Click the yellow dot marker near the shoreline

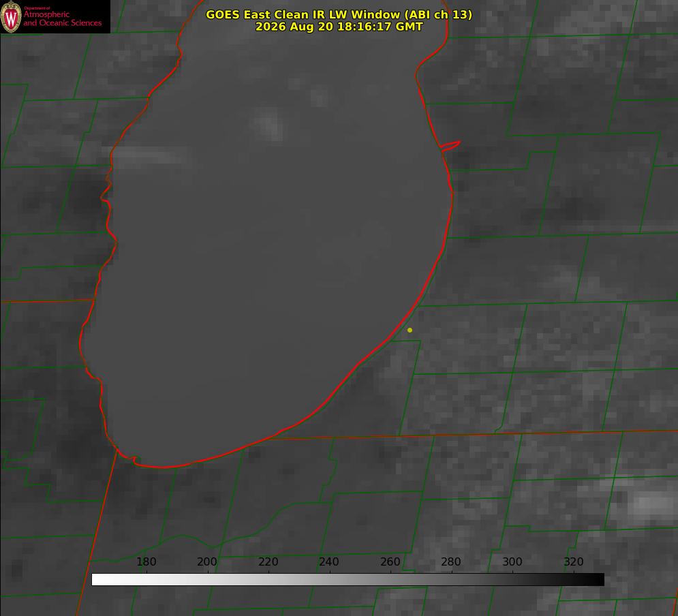point(410,330)
